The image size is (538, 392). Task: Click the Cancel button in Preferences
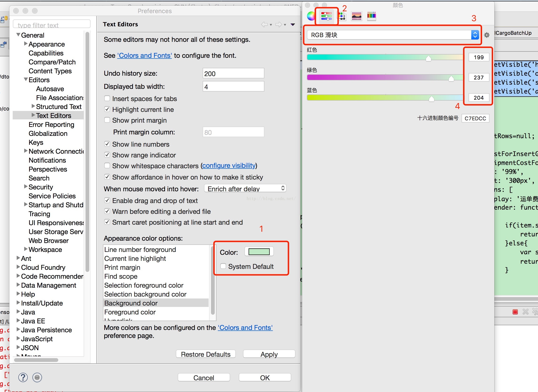pyautogui.click(x=204, y=377)
